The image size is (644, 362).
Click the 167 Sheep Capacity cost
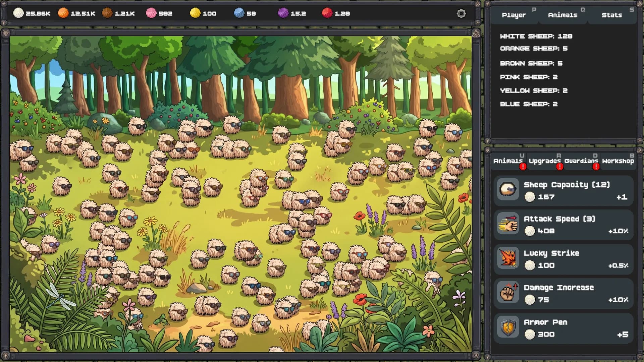(546, 197)
